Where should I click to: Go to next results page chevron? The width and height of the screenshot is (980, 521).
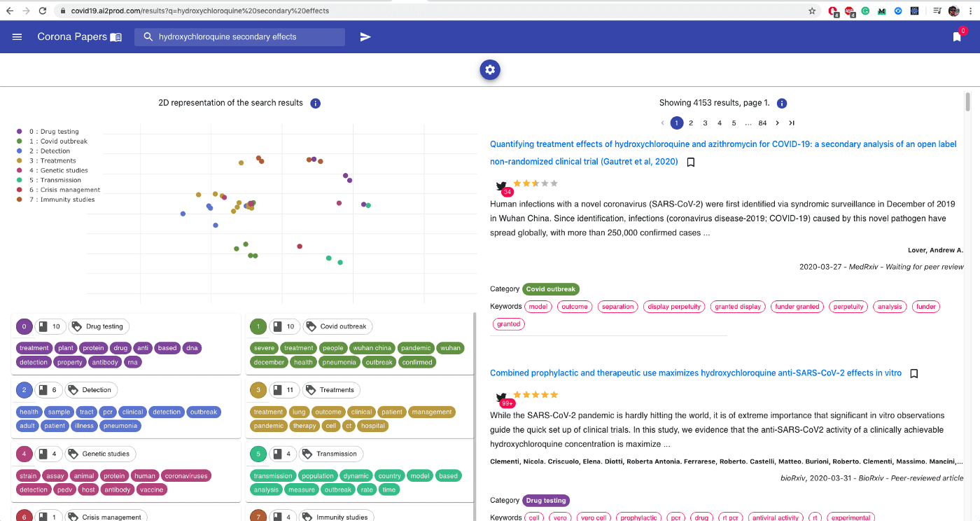point(777,123)
